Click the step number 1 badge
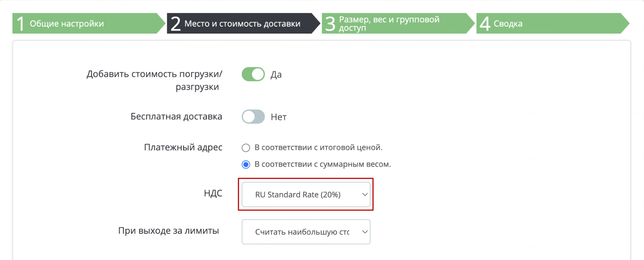Image resolution: width=644 pixels, height=260 pixels. (21, 24)
